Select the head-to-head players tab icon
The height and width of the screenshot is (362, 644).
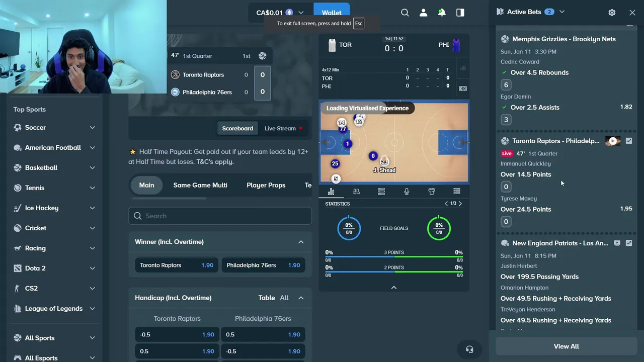point(356,191)
